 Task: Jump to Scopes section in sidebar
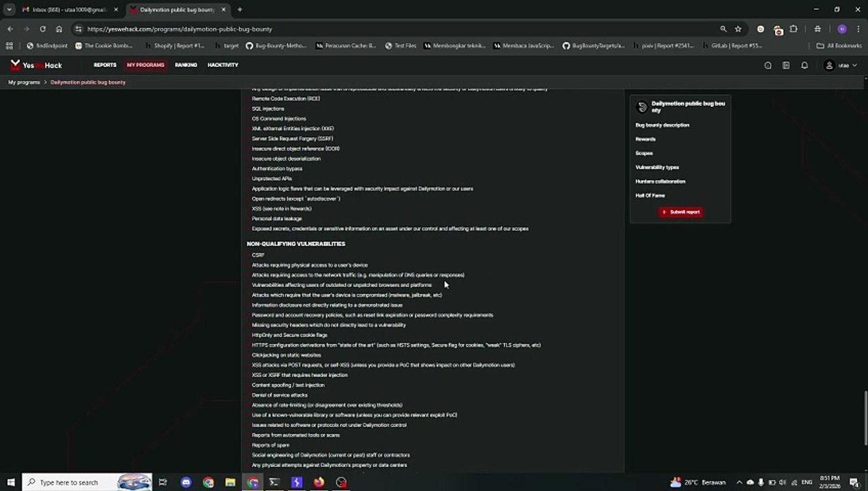[x=644, y=153]
